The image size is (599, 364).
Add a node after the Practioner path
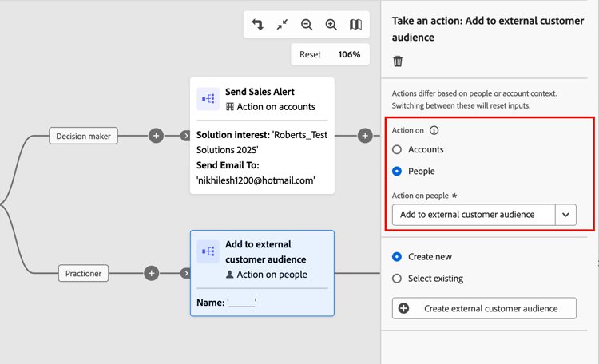click(151, 273)
